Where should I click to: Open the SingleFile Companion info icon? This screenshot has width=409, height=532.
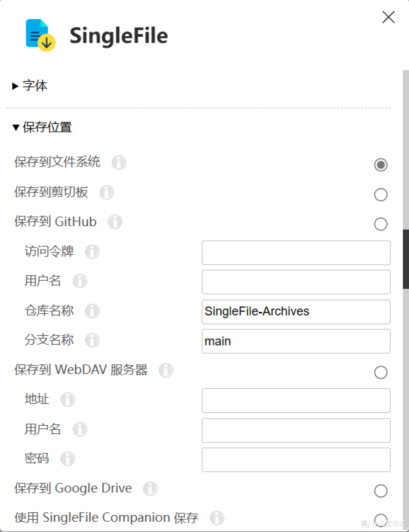pos(217,518)
